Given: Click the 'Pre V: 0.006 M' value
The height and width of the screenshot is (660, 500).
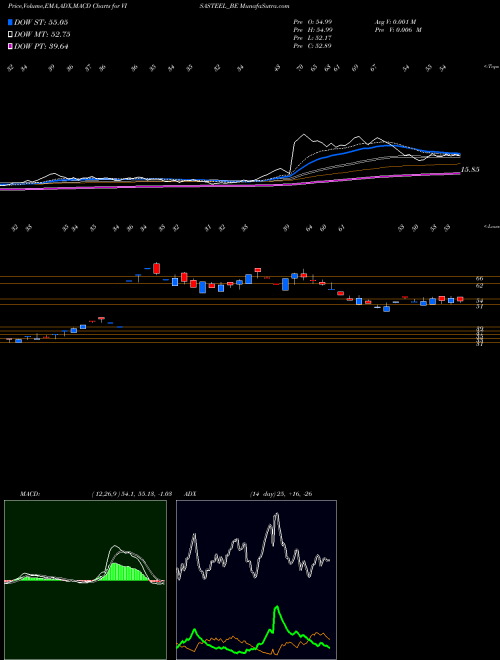Looking at the screenshot, I should click(398, 30).
